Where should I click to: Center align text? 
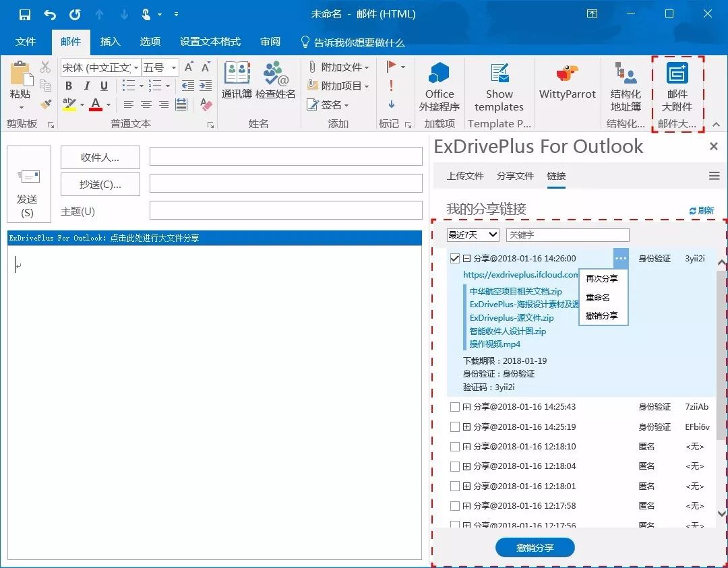click(146, 104)
